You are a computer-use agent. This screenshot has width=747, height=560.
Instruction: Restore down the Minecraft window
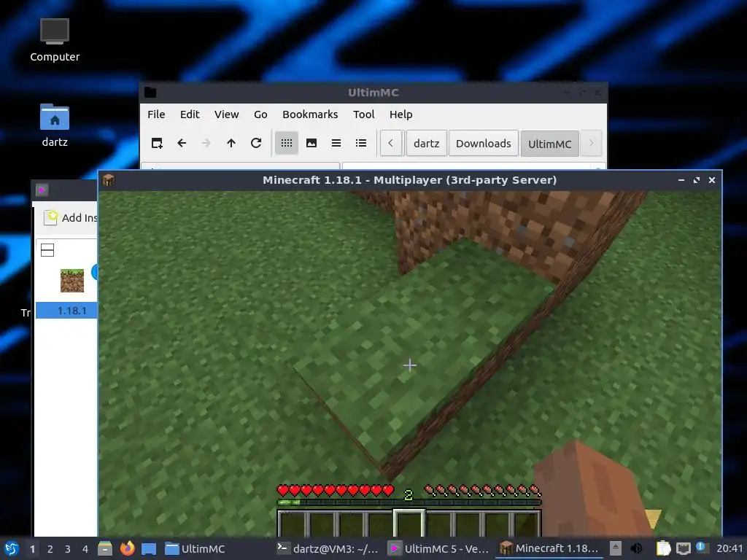697,180
